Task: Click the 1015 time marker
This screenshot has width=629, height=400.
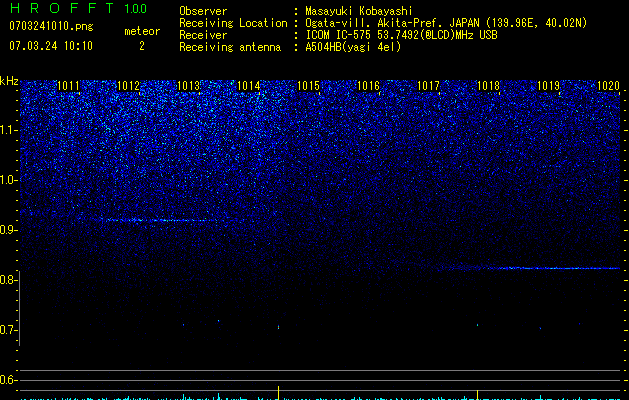Action: pyautogui.click(x=308, y=86)
